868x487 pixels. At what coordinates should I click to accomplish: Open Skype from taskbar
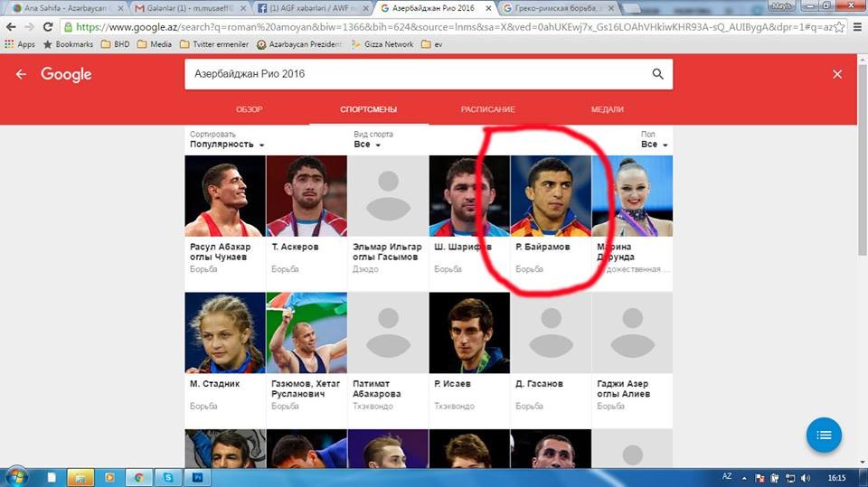coord(168,477)
